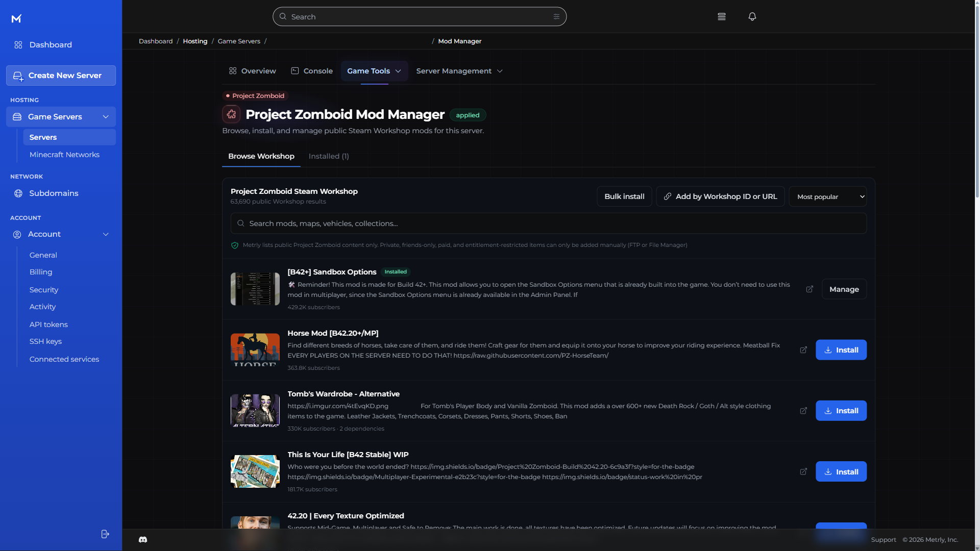Click the puzzle mod manager icon by title
Screen dimensions: 980x551
231,114
